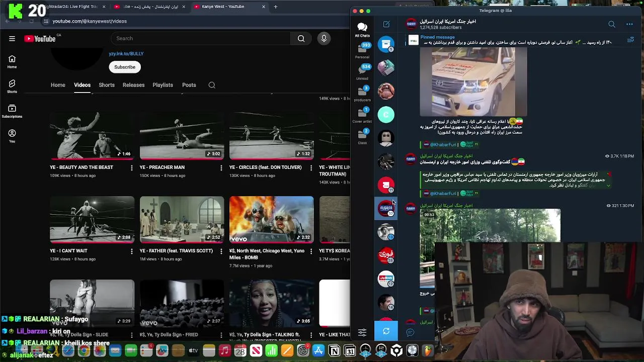Open TALKING video thumbnail with 3:05 duration
This screenshot has height=362, width=644.
271,303
